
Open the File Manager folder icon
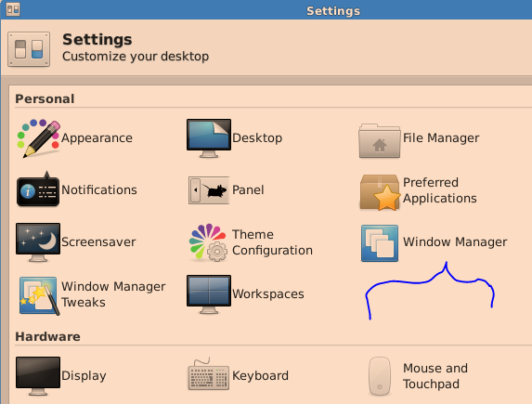coord(380,141)
